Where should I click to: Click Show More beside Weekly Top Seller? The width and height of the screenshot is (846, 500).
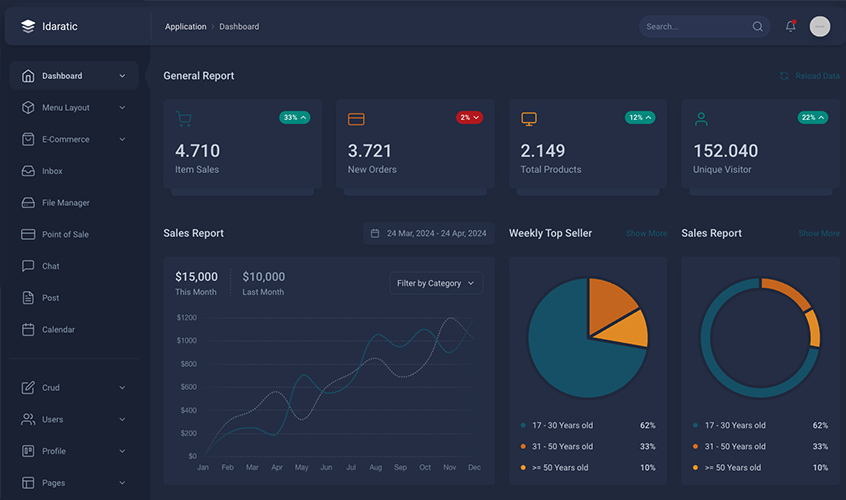[x=646, y=234]
